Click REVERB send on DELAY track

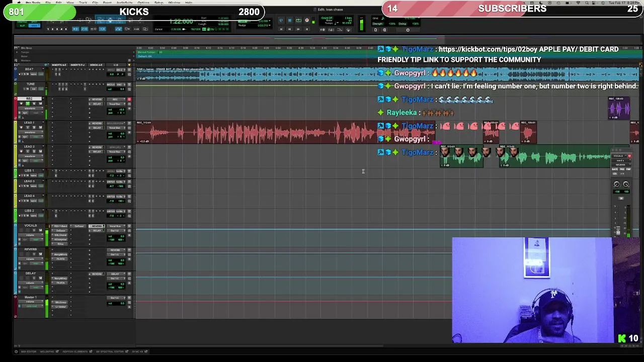point(97,274)
